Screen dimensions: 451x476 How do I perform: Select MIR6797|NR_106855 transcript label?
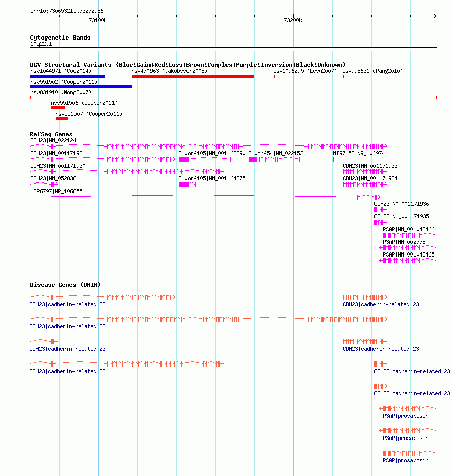tap(56, 191)
